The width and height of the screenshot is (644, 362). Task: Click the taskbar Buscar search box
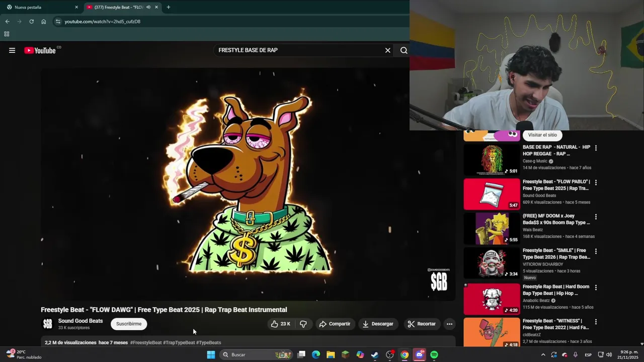click(x=257, y=355)
